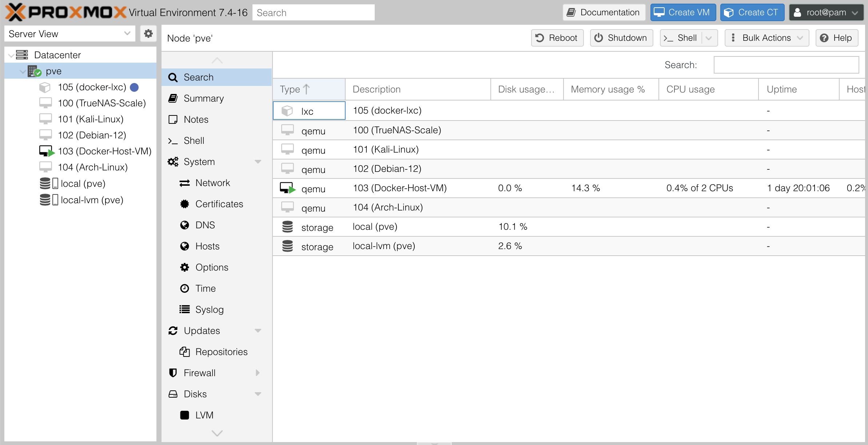
Task: Collapse the Updates section arrow
Action: [258, 331]
